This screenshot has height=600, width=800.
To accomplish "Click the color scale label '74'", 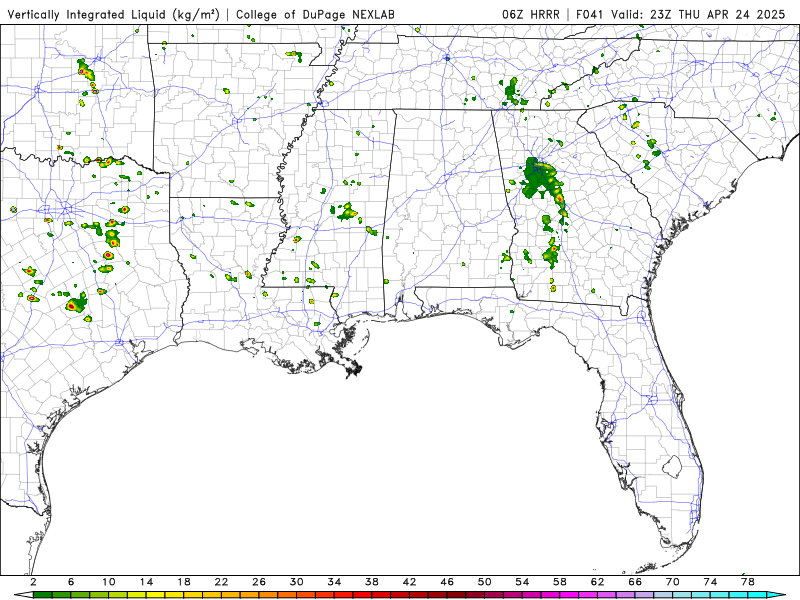I will 711,582.
